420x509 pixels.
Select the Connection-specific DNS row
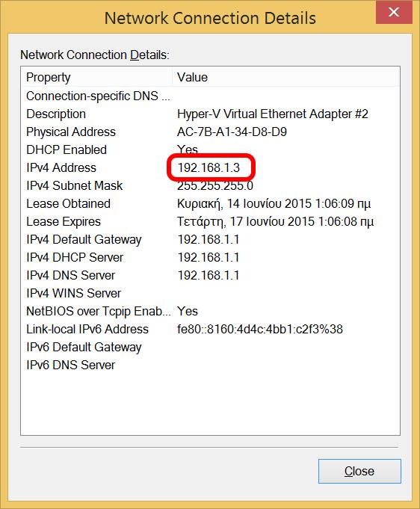(x=210, y=96)
